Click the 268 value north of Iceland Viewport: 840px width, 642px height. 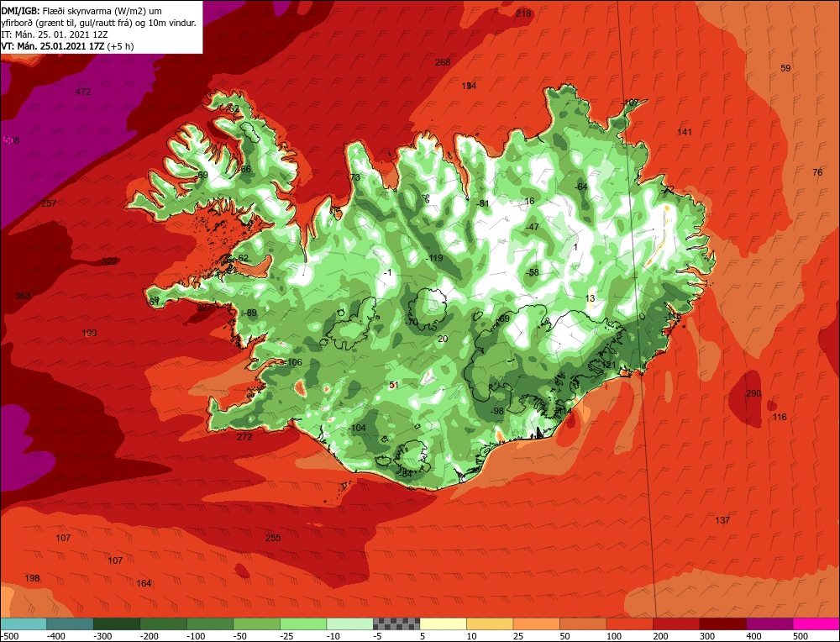[443, 62]
